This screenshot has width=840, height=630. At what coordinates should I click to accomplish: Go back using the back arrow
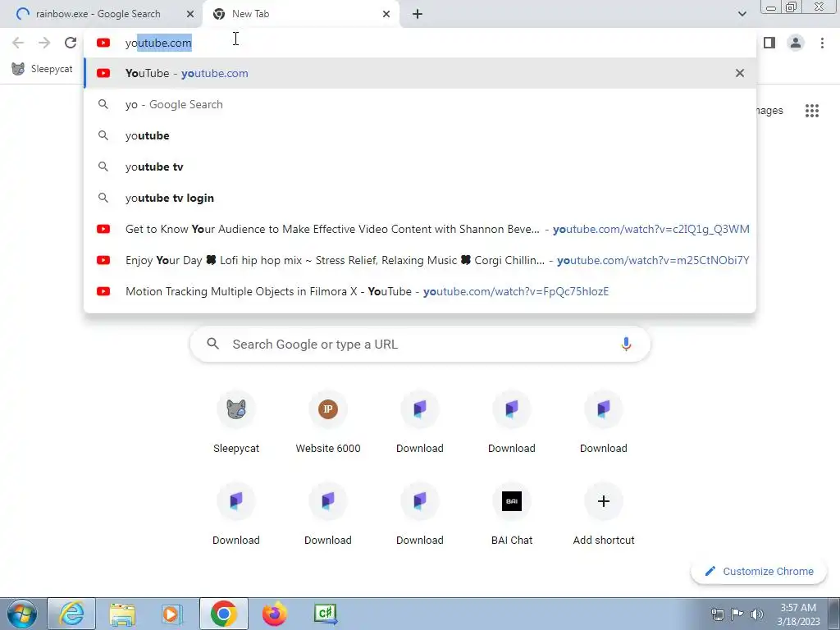click(18, 43)
